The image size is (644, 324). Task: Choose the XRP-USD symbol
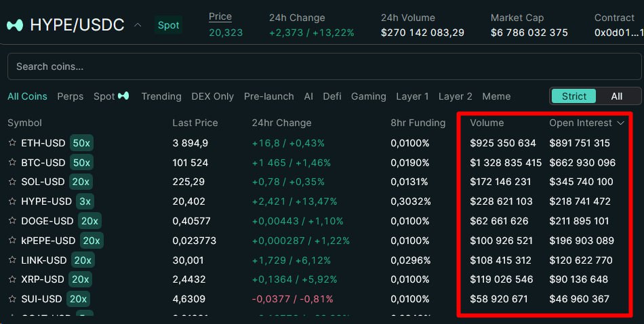(x=43, y=279)
